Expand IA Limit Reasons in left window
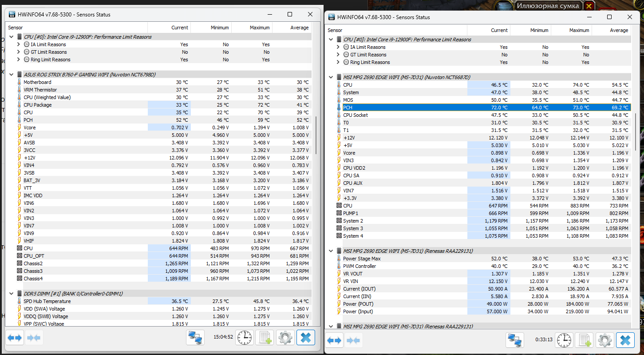This screenshot has height=355, width=644. tap(18, 44)
